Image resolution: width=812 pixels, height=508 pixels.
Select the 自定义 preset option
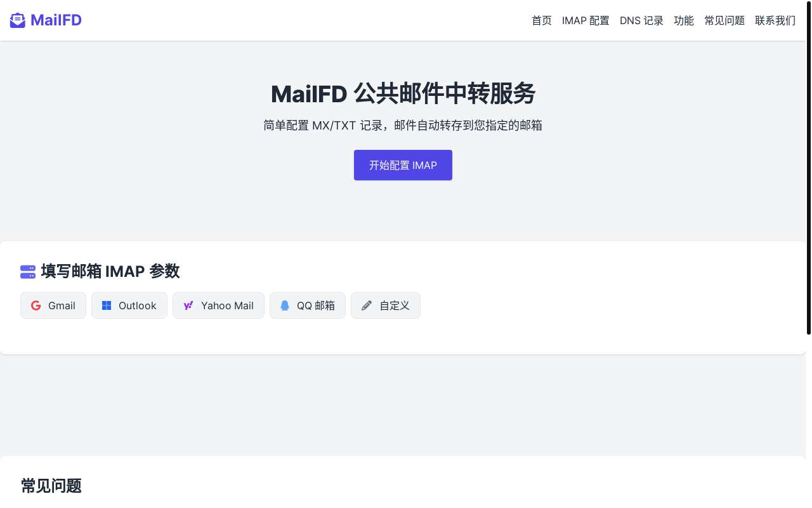point(386,305)
